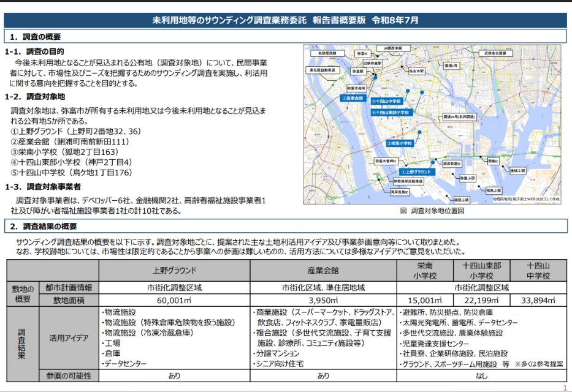Click list item ②産業会館 address line
Viewport: 572px width, 392px height.
click(x=70, y=141)
